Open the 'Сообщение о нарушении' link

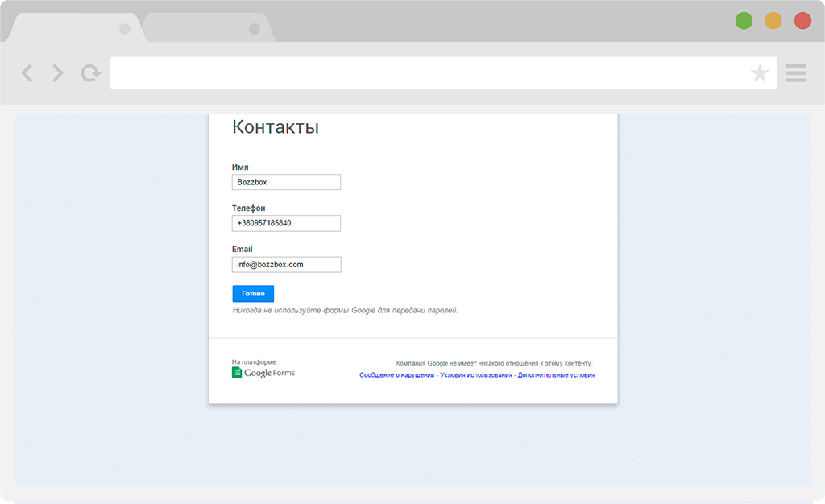tap(398, 374)
